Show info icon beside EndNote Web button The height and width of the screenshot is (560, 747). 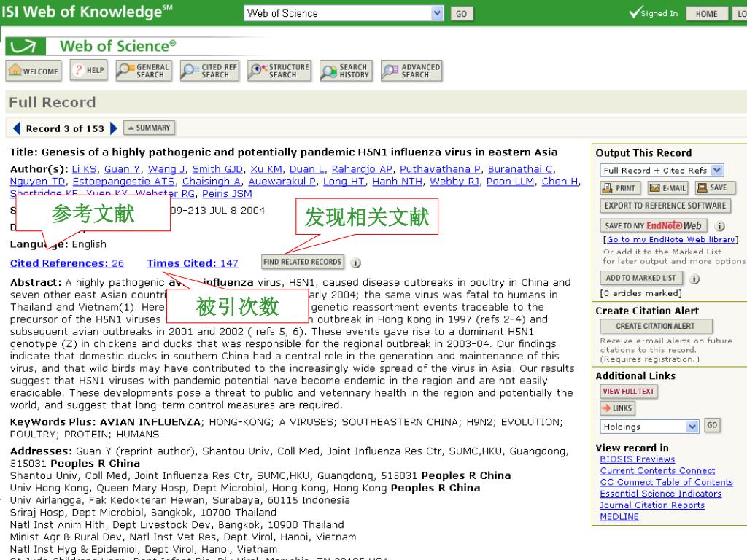tap(720, 226)
